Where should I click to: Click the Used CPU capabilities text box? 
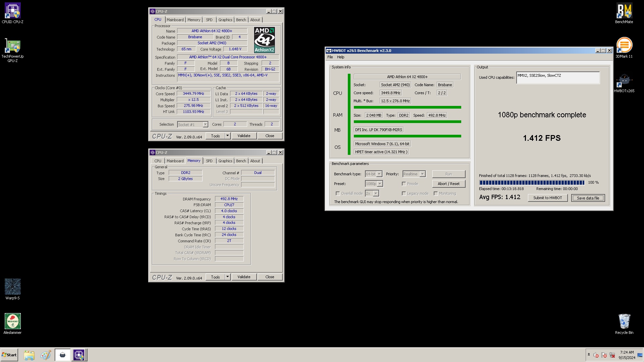point(558,78)
